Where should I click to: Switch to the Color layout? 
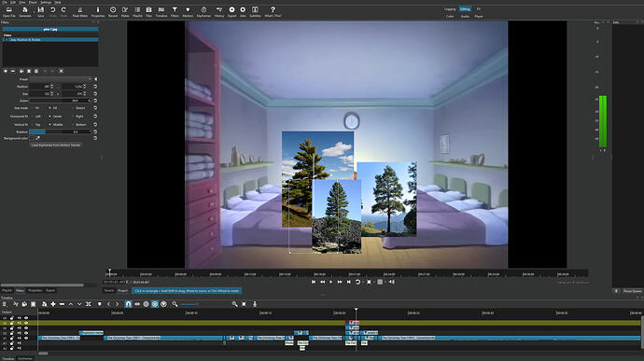click(x=450, y=17)
